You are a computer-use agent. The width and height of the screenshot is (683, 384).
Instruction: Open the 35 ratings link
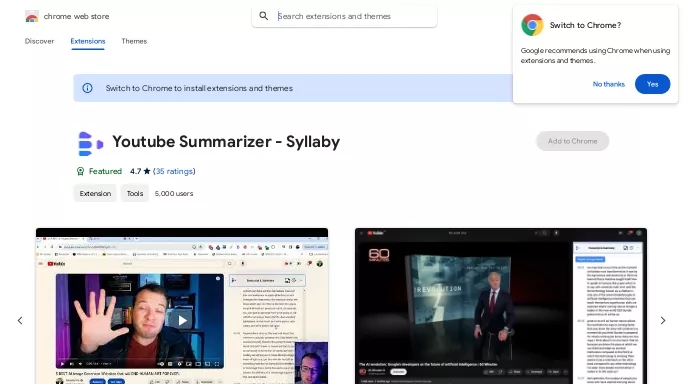[174, 171]
